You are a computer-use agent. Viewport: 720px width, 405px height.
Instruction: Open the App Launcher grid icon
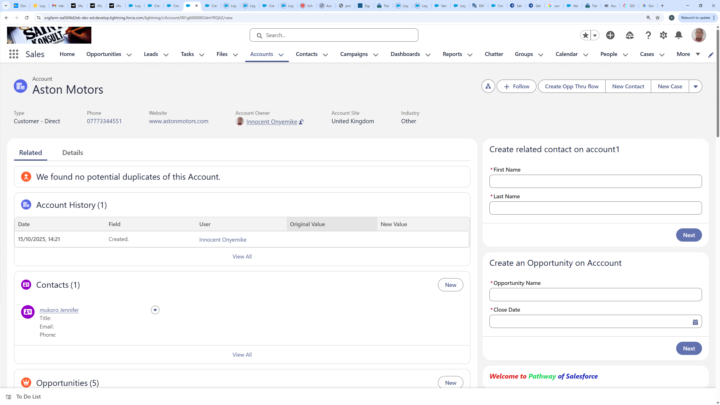coord(13,54)
